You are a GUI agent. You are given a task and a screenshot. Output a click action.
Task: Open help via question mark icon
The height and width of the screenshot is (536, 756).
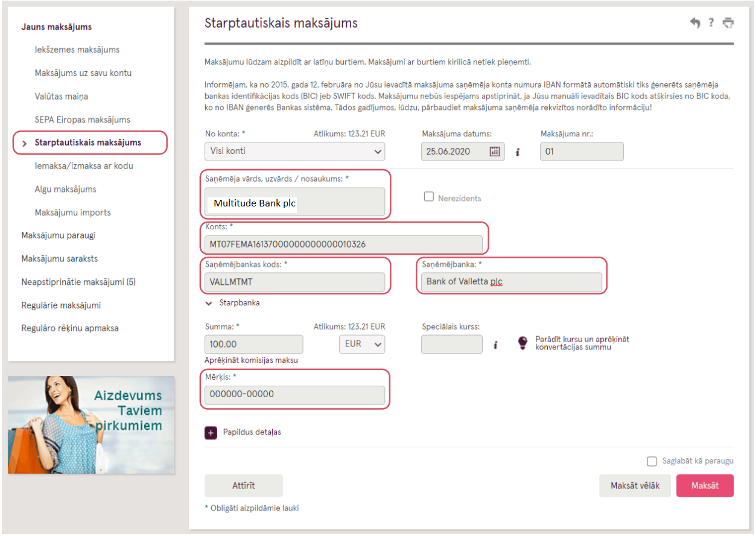click(x=711, y=23)
